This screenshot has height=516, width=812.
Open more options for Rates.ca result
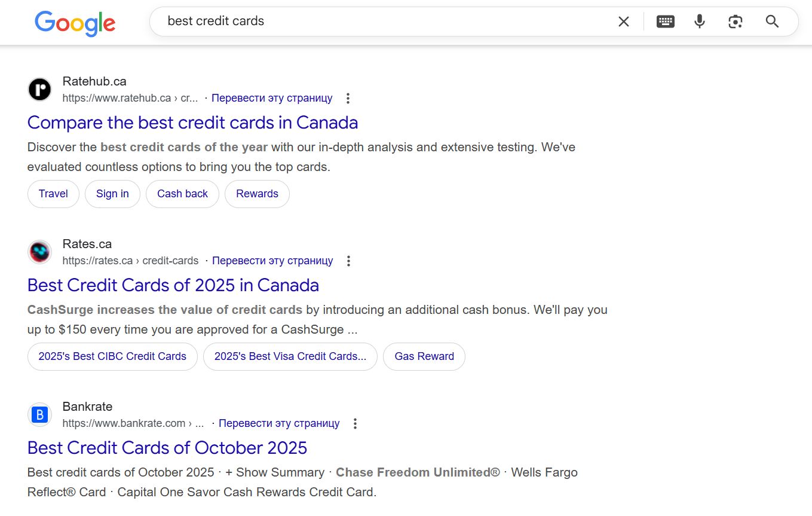(x=348, y=261)
